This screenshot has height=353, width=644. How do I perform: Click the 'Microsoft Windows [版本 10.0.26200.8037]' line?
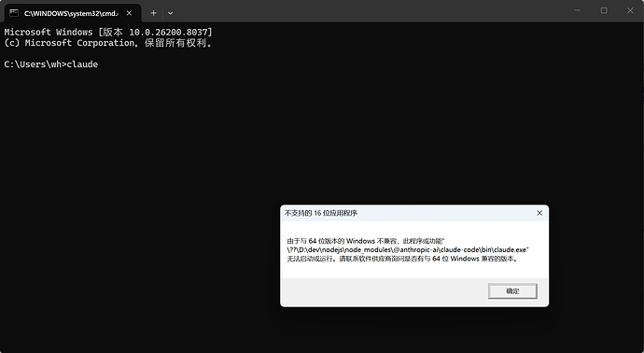click(108, 32)
